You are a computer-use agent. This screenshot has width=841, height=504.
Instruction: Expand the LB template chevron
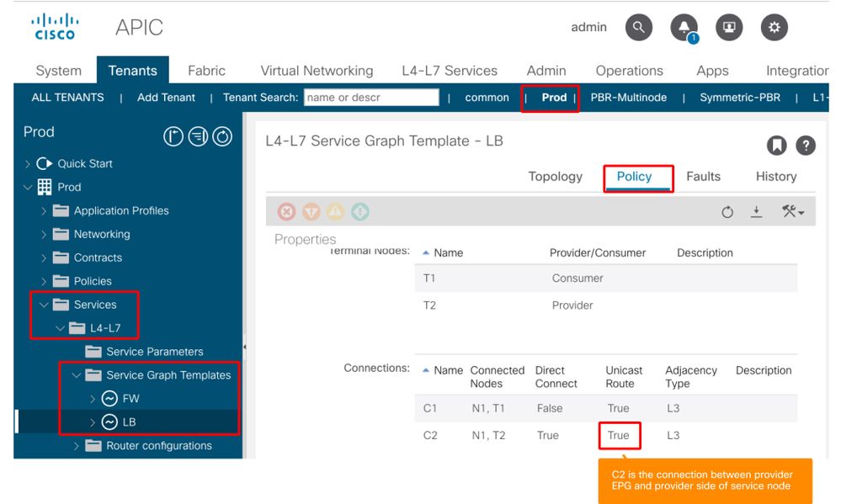pos(93,422)
